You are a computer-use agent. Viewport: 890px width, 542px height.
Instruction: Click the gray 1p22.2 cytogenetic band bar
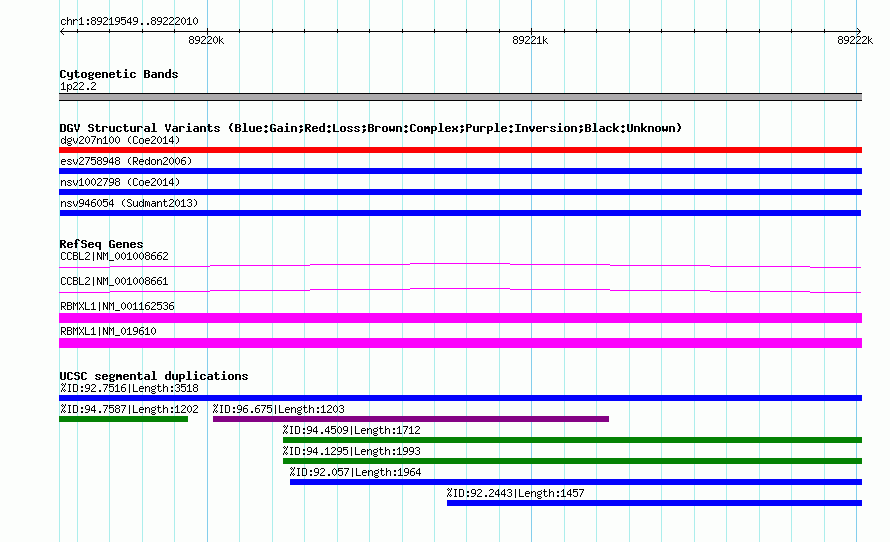coord(460,97)
